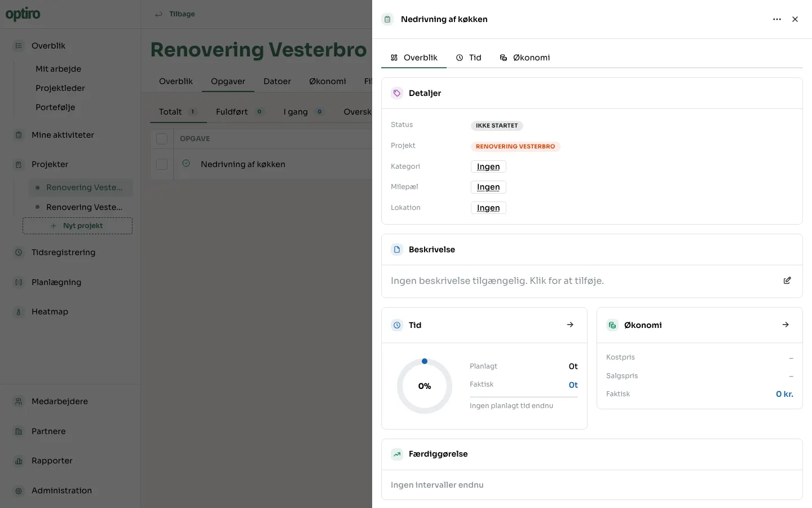Click the 0% circular progress ring
Screen dimensions: 812x508
click(x=425, y=386)
